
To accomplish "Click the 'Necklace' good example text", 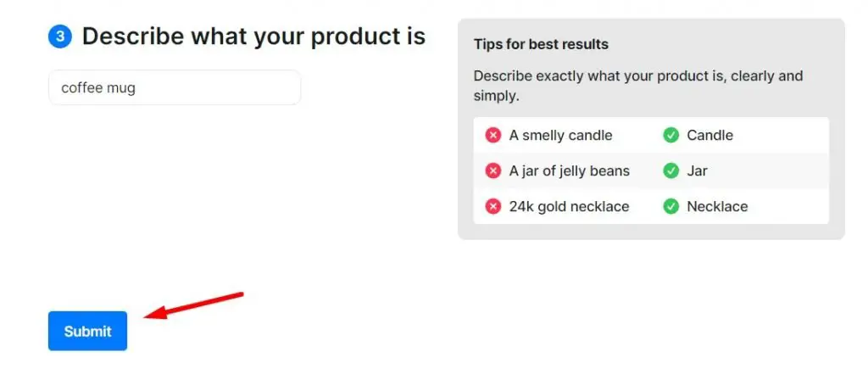I will tap(717, 207).
